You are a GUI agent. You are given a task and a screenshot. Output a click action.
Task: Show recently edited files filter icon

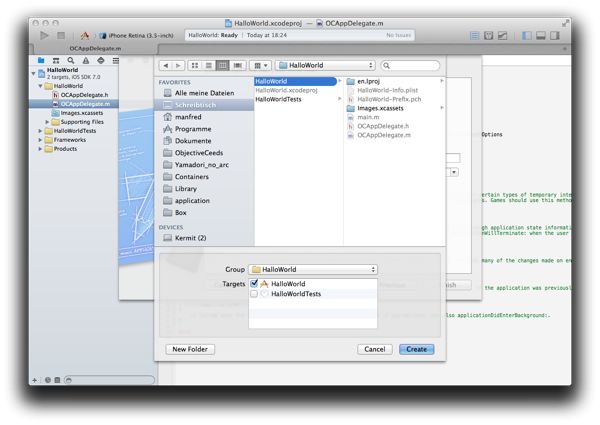pyautogui.click(x=47, y=380)
